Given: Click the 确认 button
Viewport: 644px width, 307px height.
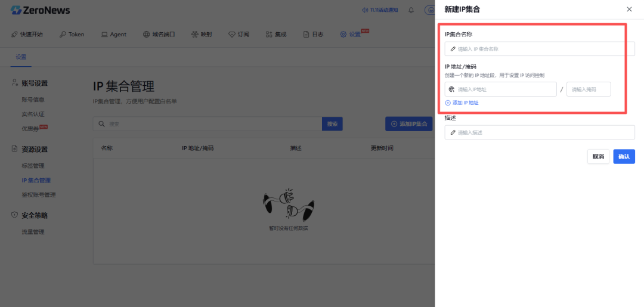Looking at the screenshot, I should pos(624,156).
